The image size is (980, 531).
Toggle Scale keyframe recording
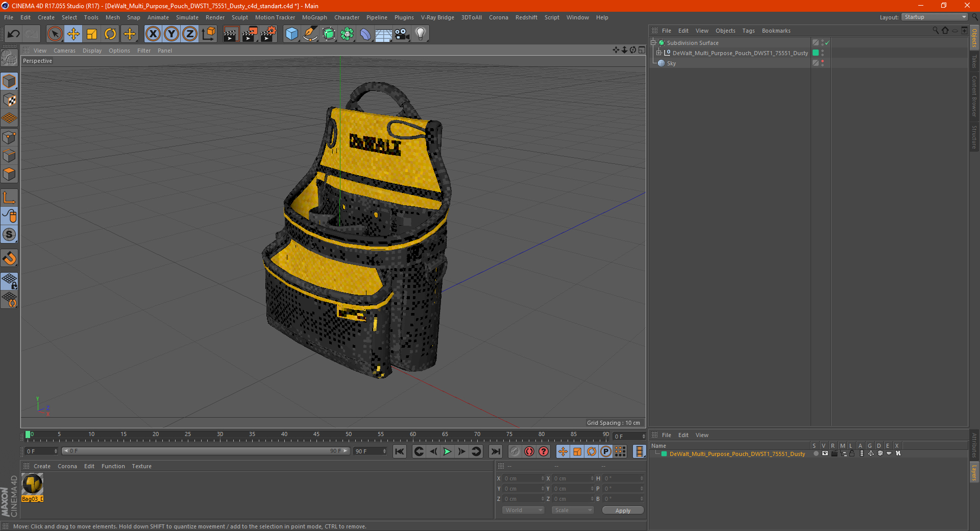tap(577, 451)
